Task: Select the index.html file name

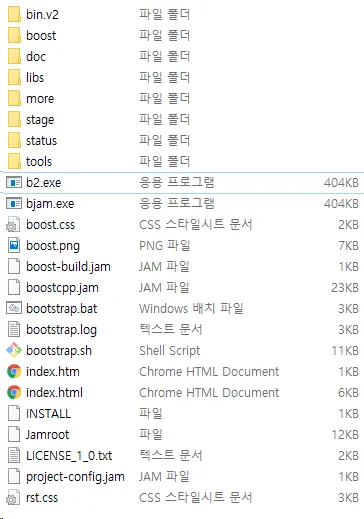Action: 54,393
